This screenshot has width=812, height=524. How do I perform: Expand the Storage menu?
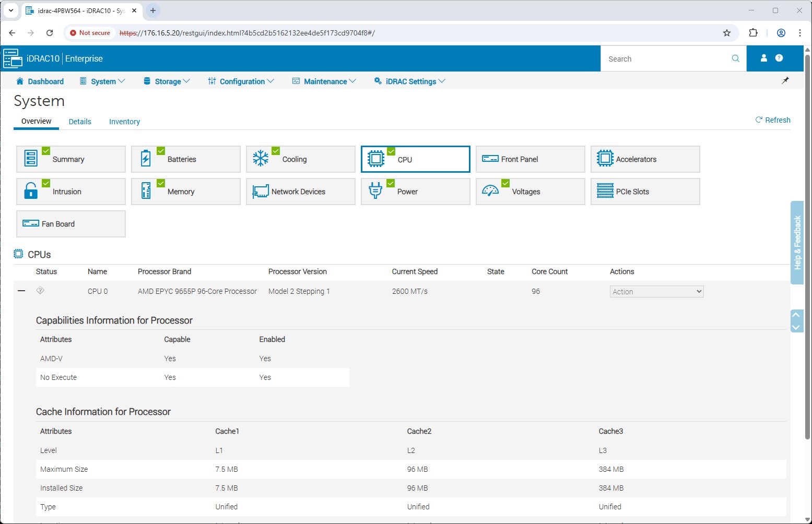coord(167,81)
